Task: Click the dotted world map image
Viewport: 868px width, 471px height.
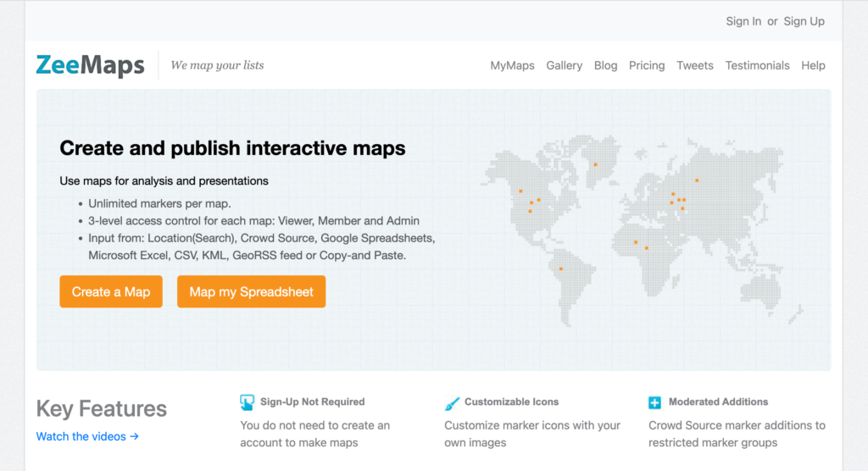Action: [643, 230]
